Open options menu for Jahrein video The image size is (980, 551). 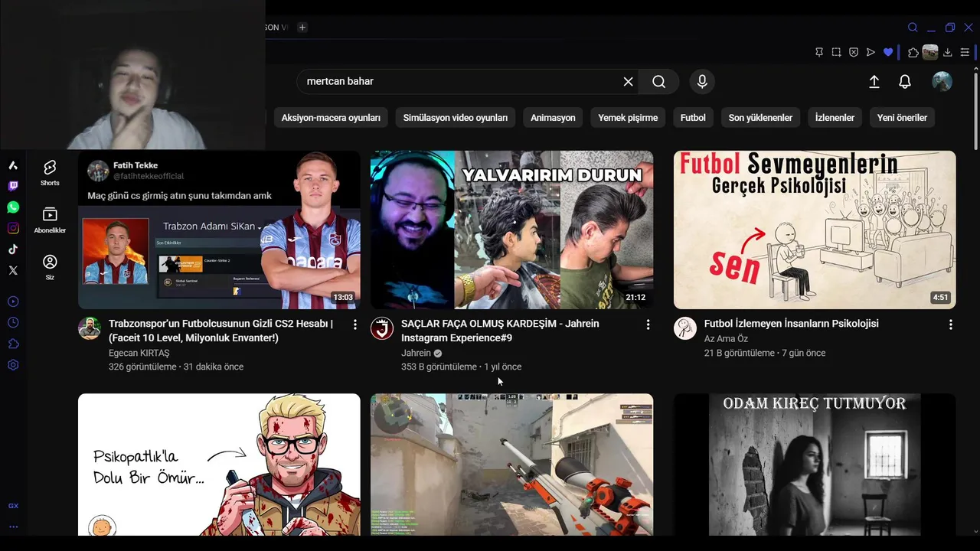click(x=648, y=324)
